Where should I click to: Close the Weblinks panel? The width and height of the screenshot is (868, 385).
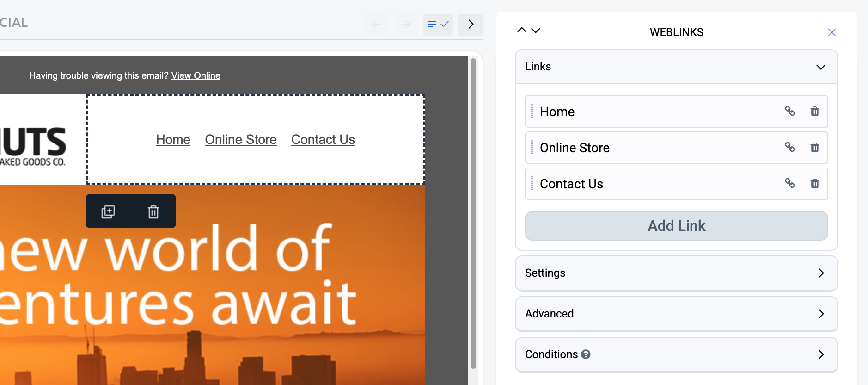(x=832, y=32)
